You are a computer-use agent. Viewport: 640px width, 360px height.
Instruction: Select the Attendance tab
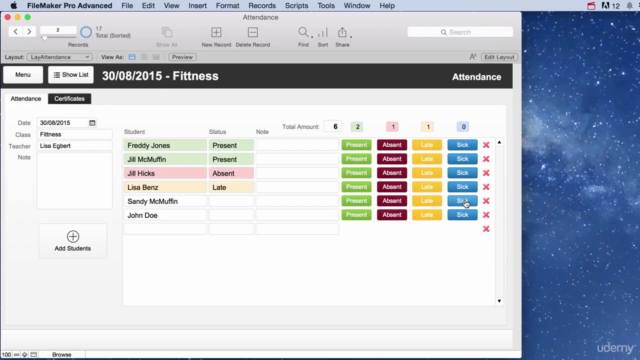click(x=26, y=99)
